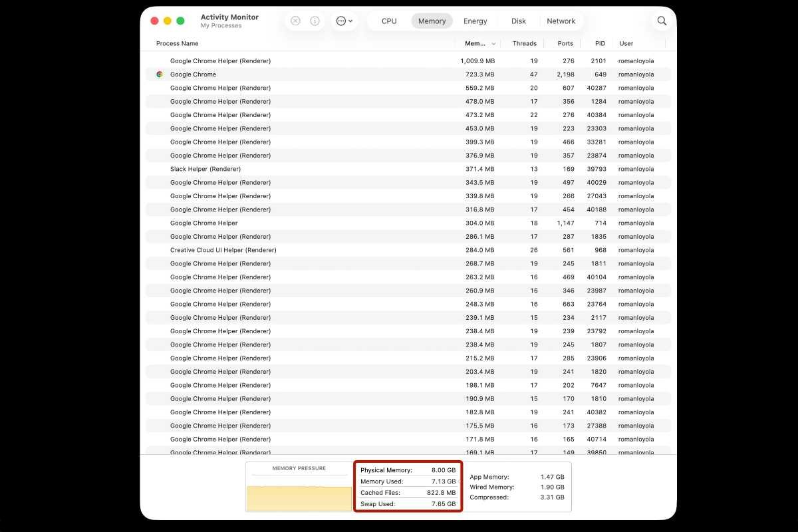Viewport: 798px width, 532px height.
Task: Switch to the CPU tab
Action: pos(389,21)
